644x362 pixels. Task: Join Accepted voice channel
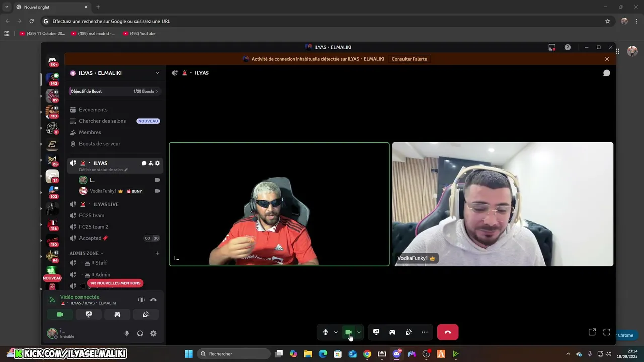tap(115, 238)
